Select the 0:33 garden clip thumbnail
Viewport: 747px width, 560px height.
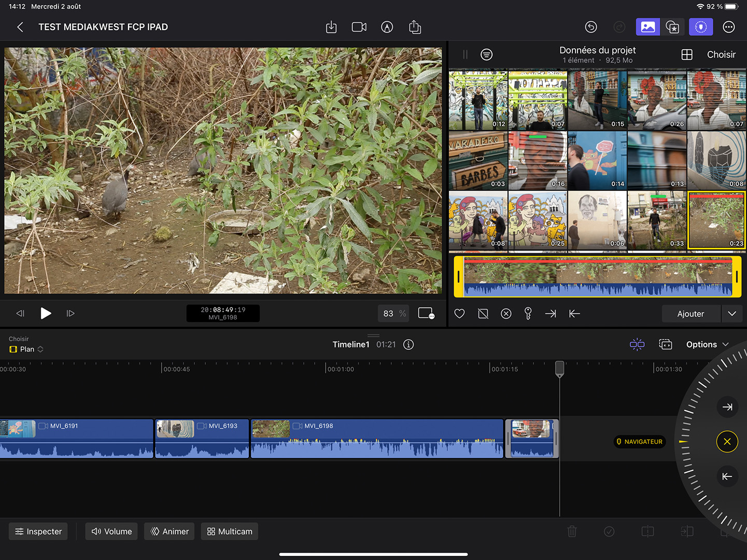pyautogui.click(x=657, y=221)
